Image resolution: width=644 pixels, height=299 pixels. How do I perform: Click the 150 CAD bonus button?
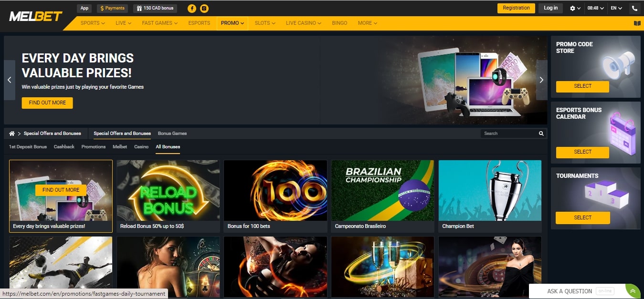click(x=155, y=8)
